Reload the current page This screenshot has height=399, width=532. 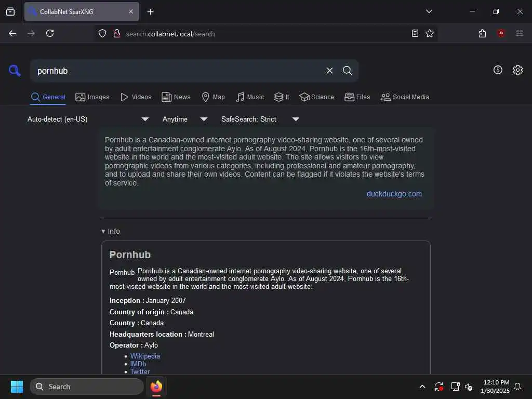pos(50,34)
